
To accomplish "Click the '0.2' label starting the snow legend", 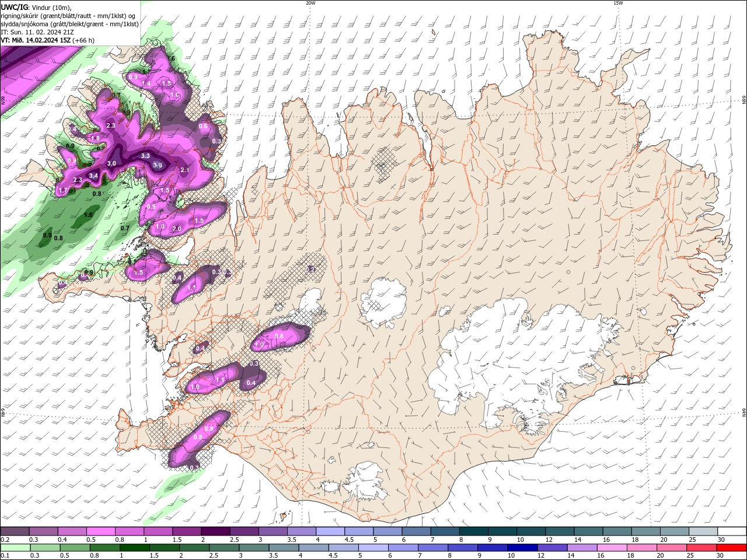I will coord(5,540).
